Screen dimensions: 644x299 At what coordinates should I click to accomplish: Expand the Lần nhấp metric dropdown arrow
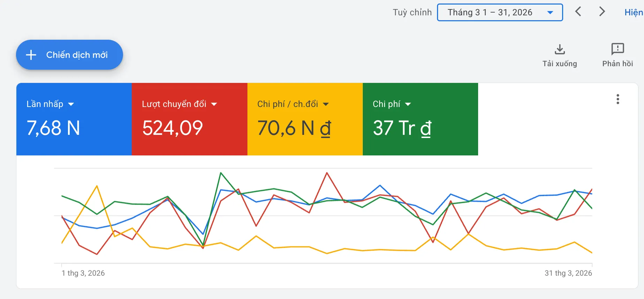pos(71,104)
